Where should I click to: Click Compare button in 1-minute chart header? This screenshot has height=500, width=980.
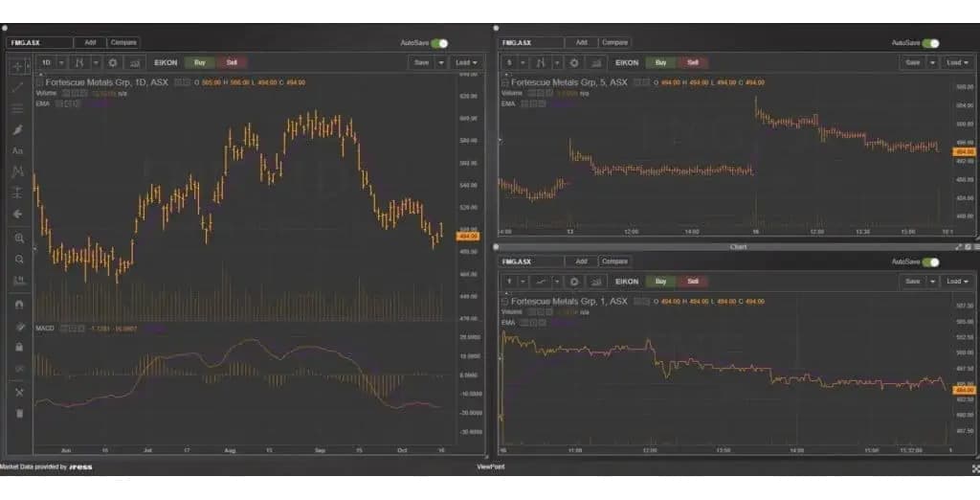(614, 261)
